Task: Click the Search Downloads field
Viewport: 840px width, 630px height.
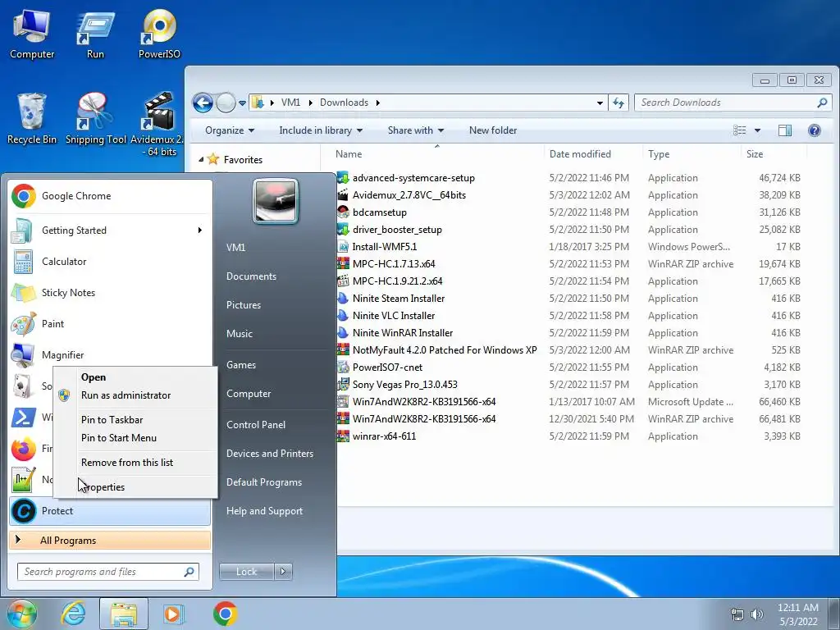Action: coord(733,103)
